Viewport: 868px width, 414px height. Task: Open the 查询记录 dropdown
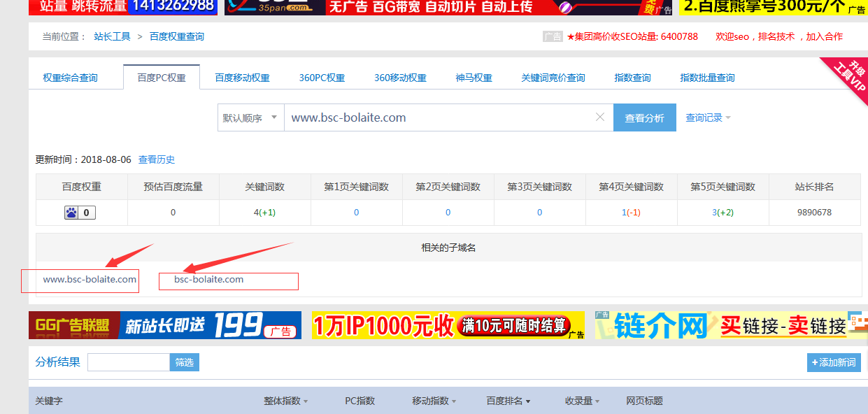click(x=708, y=117)
